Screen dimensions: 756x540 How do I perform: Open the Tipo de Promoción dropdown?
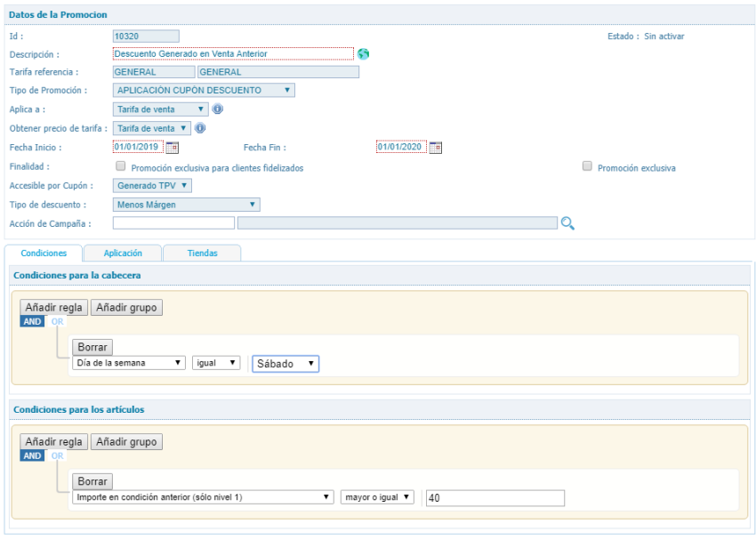(204, 90)
